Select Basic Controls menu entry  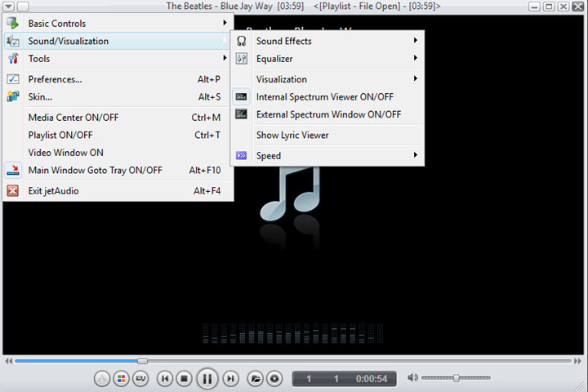pos(118,23)
